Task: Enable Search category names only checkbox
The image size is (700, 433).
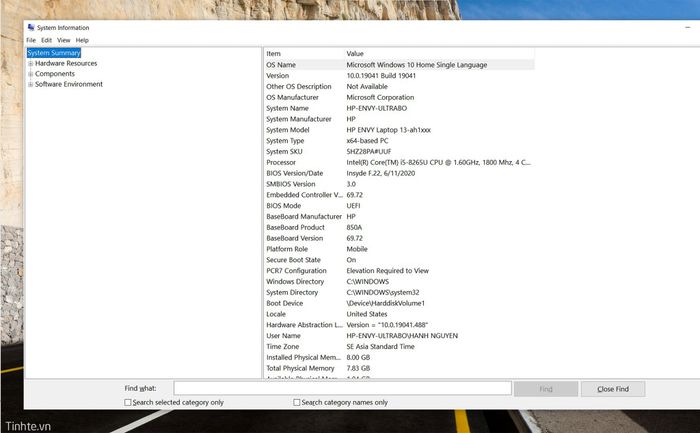Action: [296, 402]
